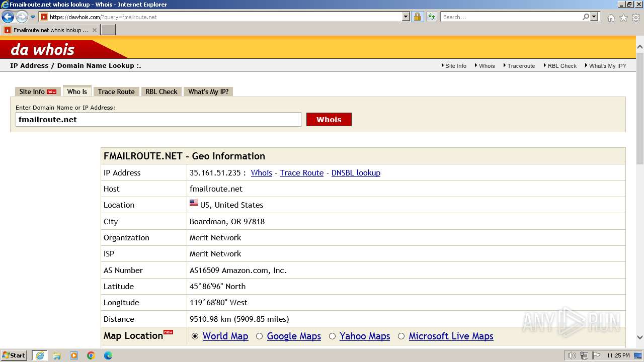Select the AS16509 Amazon.com, Inc. value
644x362 pixels.
point(238,270)
